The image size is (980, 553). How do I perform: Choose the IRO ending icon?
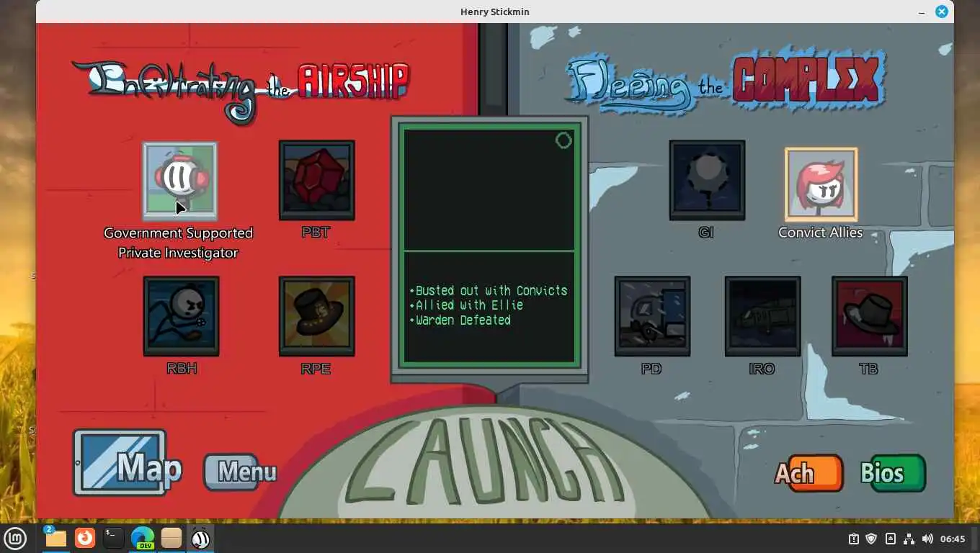point(762,316)
